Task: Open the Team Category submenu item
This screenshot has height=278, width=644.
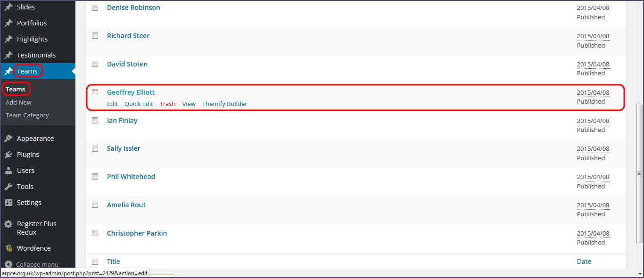Action: click(x=27, y=115)
